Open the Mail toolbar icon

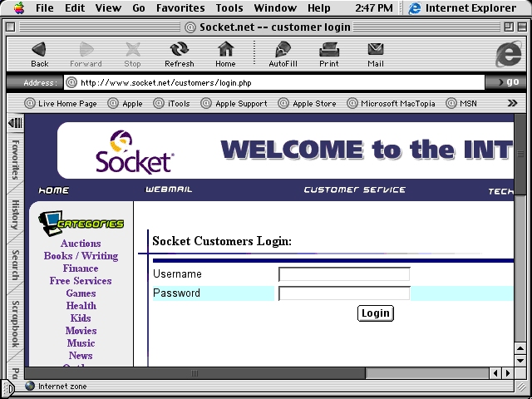tap(376, 50)
